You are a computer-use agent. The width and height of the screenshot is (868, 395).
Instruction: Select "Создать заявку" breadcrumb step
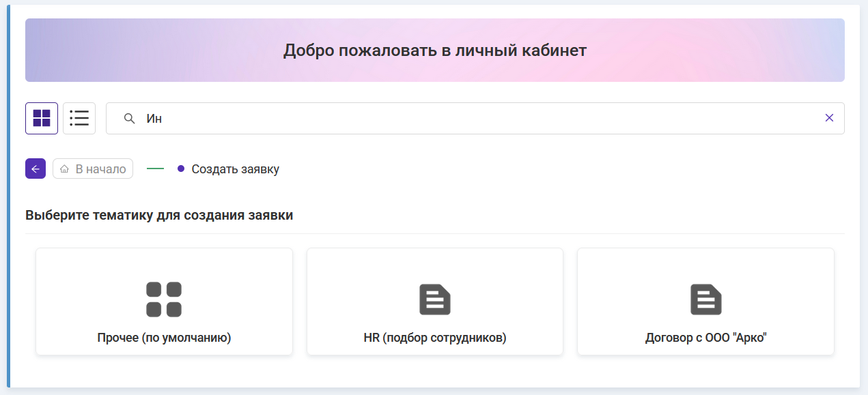(x=235, y=169)
